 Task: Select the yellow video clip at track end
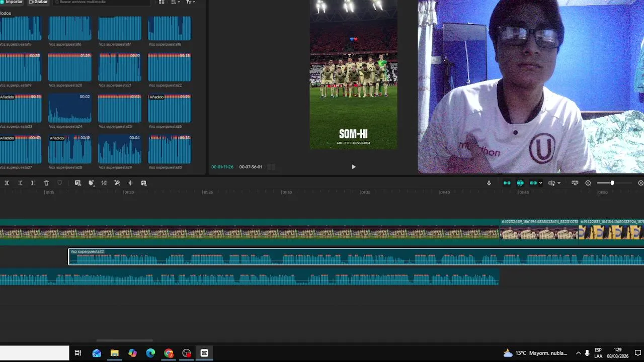(x=611, y=232)
